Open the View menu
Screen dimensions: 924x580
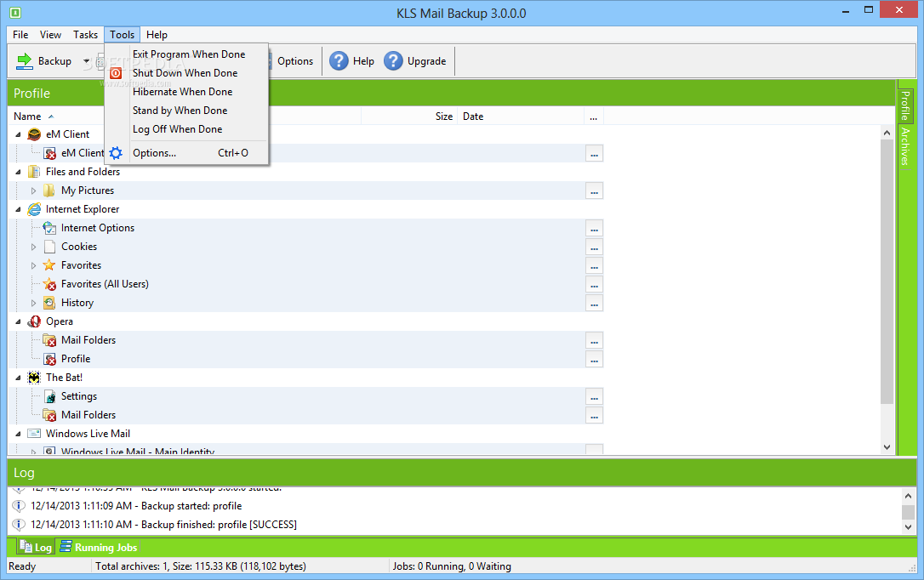pos(51,35)
